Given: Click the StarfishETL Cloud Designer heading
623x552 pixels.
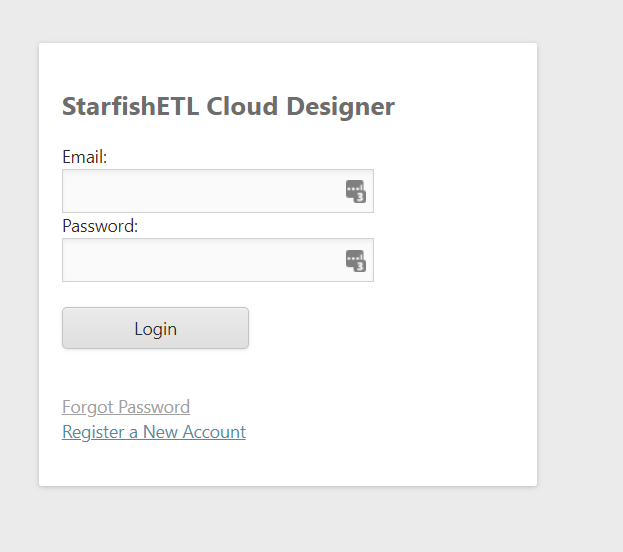Looking at the screenshot, I should coord(228,106).
